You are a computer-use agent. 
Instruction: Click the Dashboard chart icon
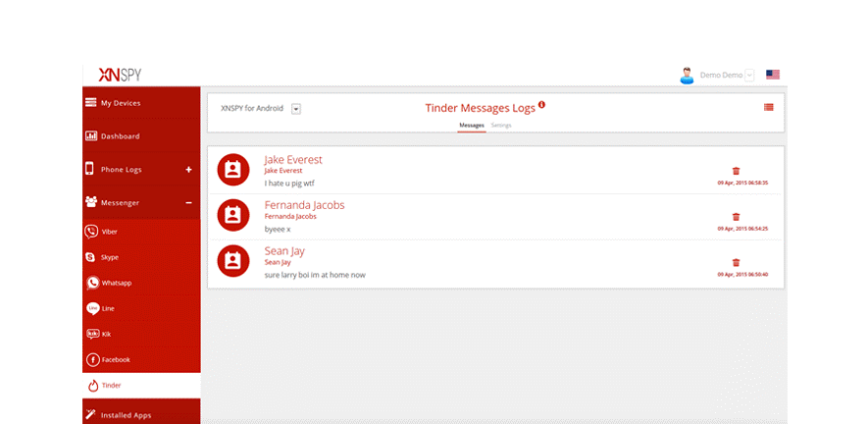(x=91, y=135)
